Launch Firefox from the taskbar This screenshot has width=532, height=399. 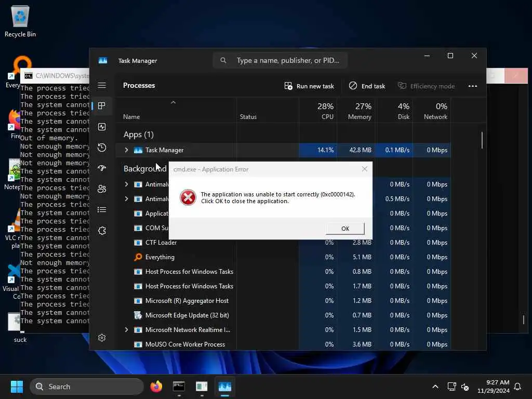point(156,387)
